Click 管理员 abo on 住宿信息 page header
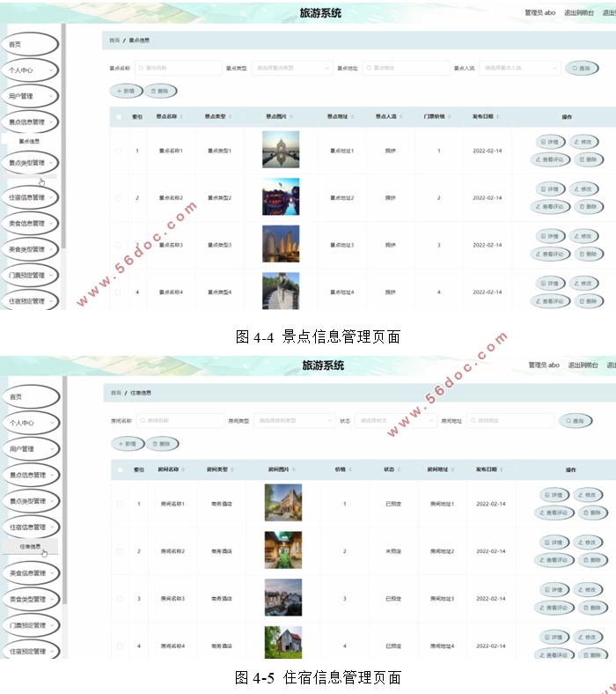 click(544, 365)
